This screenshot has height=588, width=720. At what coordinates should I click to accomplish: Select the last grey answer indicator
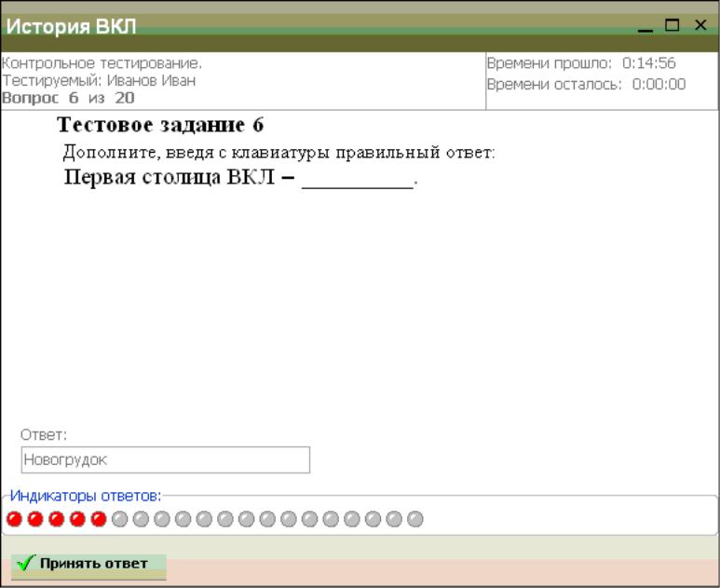coord(415,519)
